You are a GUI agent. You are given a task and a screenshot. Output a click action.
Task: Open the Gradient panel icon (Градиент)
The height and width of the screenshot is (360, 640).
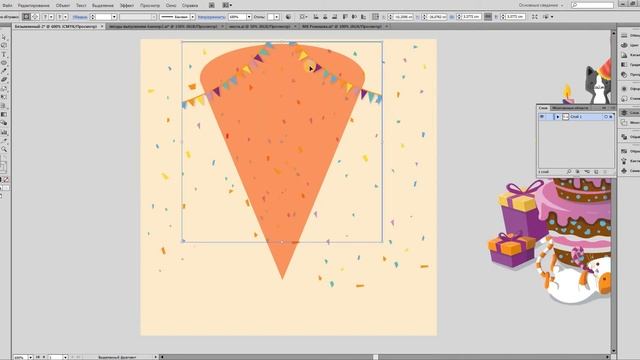[624, 64]
